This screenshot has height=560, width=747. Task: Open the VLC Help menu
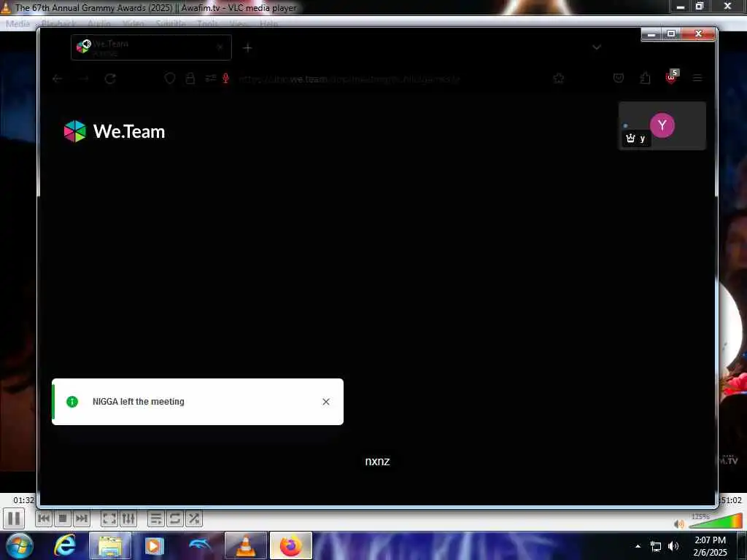coord(268,23)
